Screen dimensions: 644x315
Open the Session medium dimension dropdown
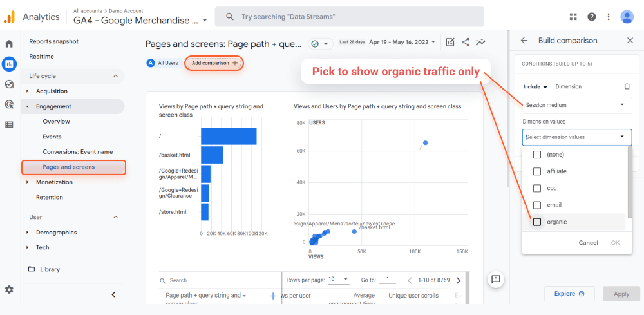point(577,105)
